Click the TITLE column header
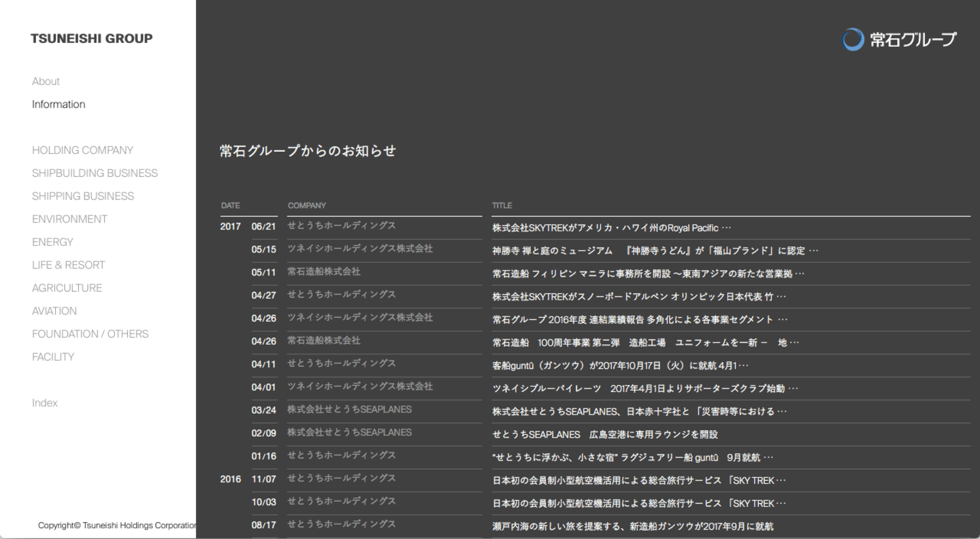Screen dimensions: 980x539 tap(502, 206)
